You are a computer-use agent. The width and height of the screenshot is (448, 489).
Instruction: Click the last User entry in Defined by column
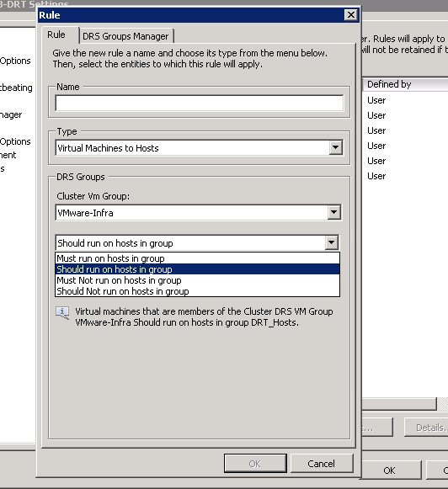(x=376, y=176)
